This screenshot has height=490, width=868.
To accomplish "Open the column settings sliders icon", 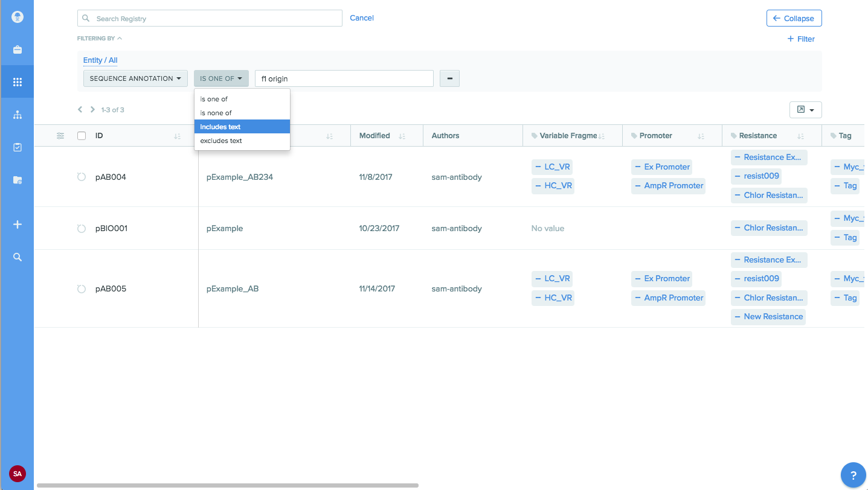I will tap(60, 136).
